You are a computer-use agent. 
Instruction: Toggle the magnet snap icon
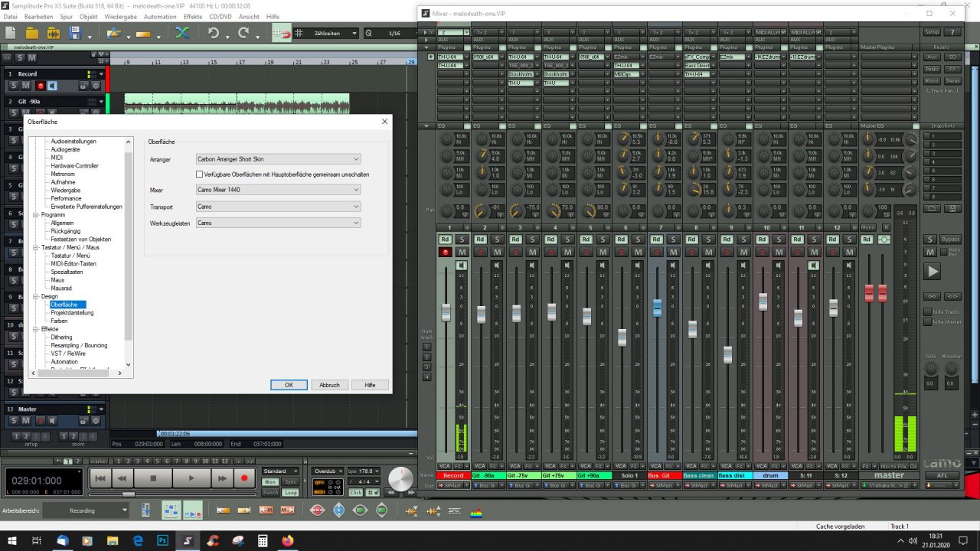[x=282, y=33]
